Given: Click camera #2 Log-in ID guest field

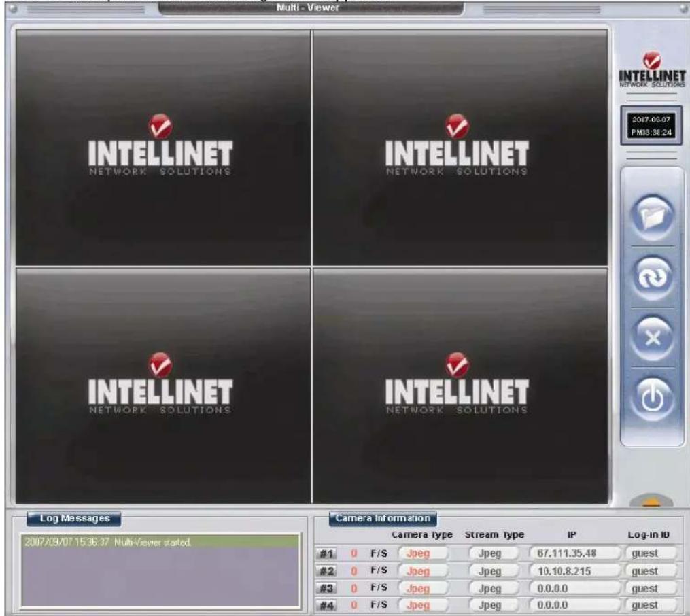Looking at the screenshot, I should 651,571.
